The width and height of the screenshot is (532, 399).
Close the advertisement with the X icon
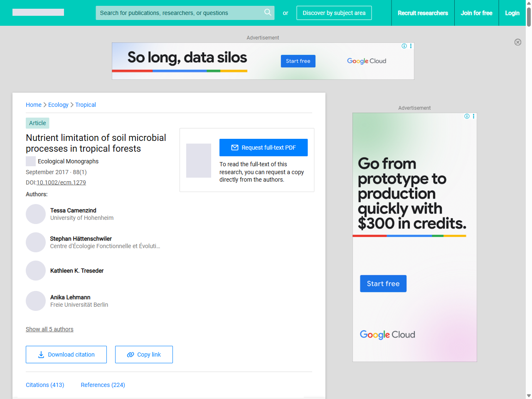(517, 42)
